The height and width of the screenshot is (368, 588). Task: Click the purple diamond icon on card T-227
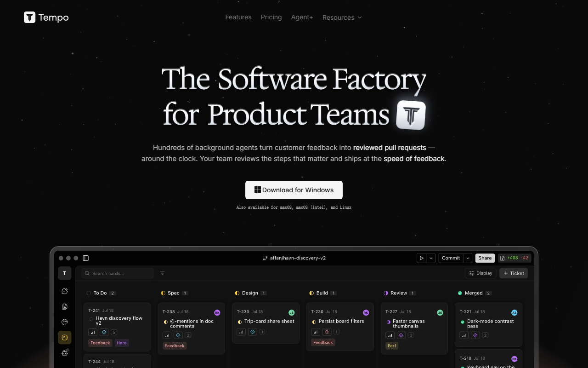pyautogui.click(x=401, y=335)
